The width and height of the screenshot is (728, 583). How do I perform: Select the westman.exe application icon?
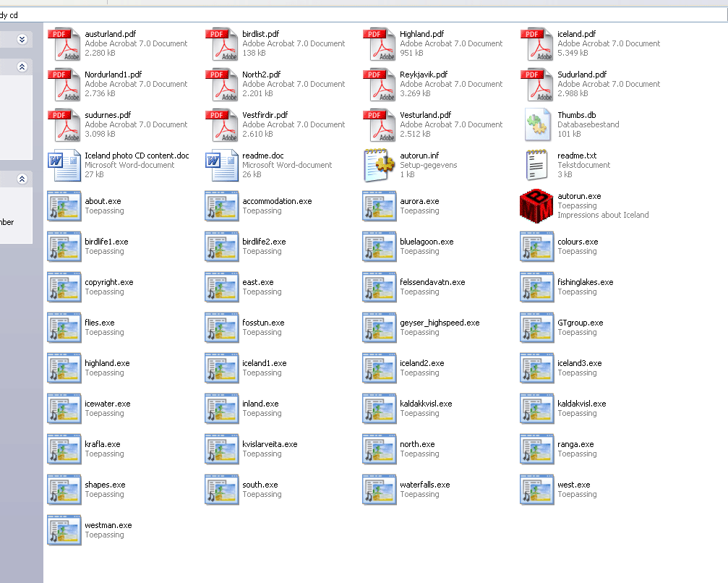coord(64,530)
